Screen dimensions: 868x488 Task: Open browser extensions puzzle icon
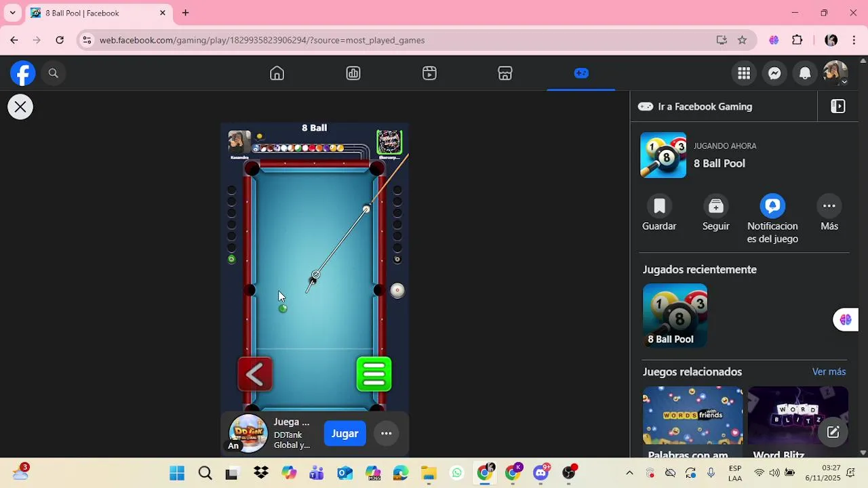pyautogui.click(x=797, y=40)
